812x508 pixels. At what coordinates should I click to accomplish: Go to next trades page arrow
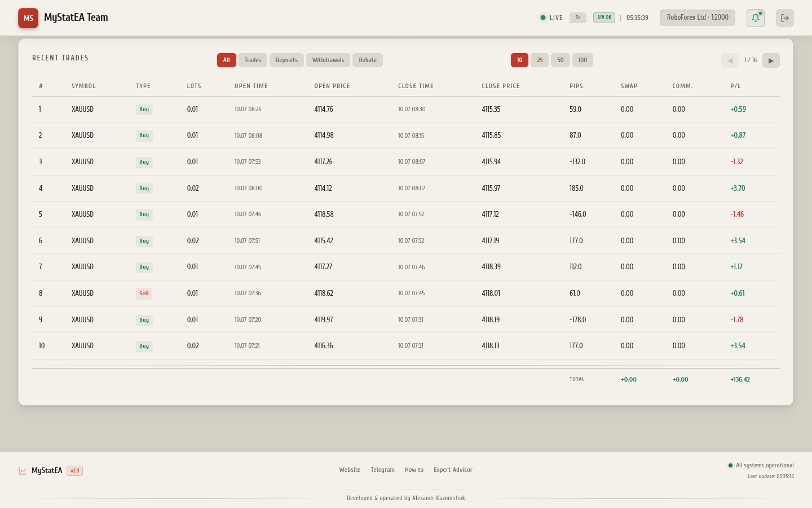771,60
